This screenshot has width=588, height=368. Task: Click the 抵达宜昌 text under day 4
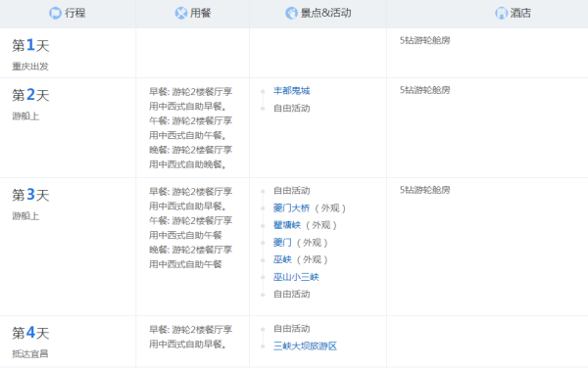[30, 353]
